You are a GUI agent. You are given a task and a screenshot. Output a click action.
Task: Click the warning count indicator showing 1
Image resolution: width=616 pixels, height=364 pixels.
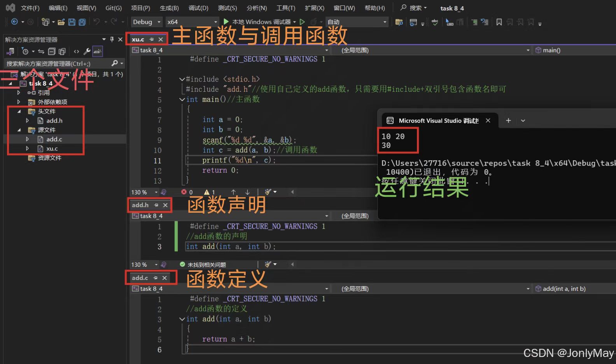(x=210, y=192)
